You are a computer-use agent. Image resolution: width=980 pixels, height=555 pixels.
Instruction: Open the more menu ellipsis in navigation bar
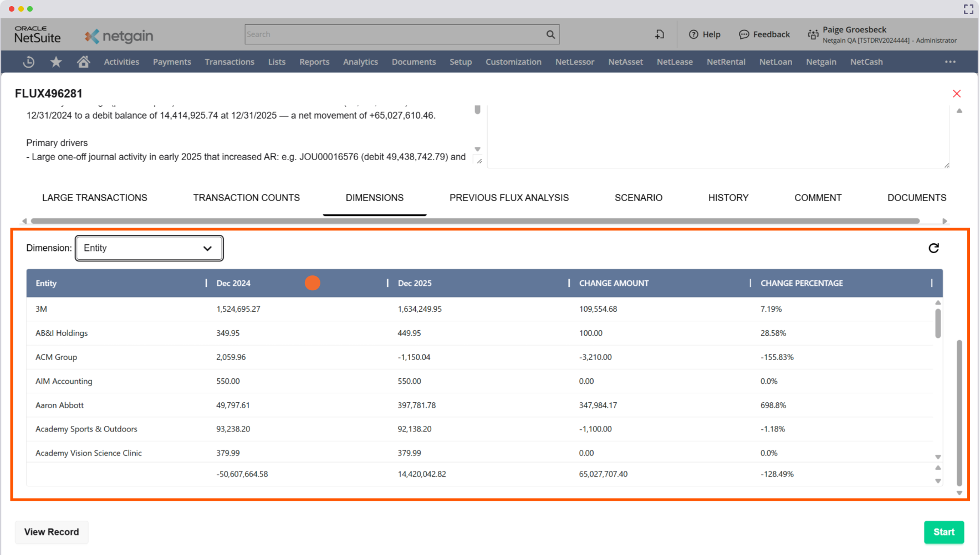(x=950, y=62)
